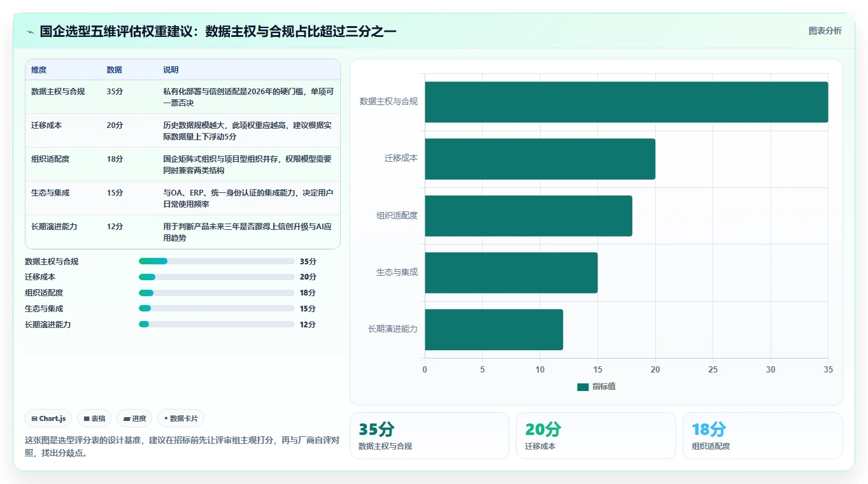The image size is (868, 484).
Task: Click the 迁移成本 chart bar
Action: pos(540,159)
